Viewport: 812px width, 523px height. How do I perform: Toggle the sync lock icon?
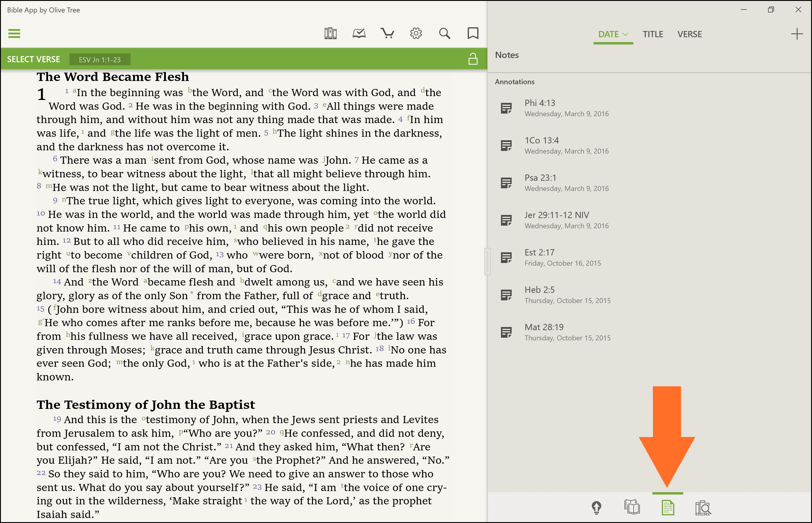point(473,59)
